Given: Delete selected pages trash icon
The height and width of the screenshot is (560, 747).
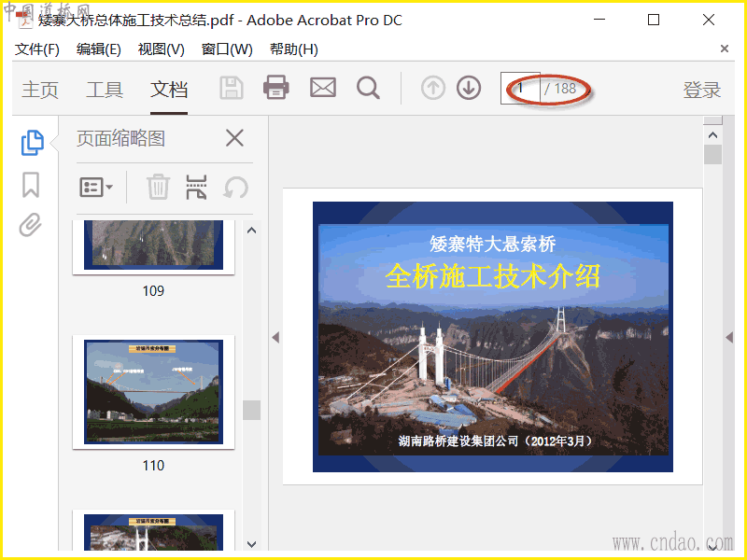Looking at the screenshot, I should coord(158,187).
